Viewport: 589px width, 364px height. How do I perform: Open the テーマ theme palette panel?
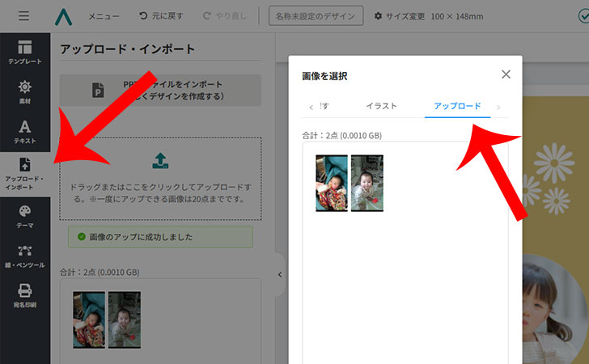point(25,214)
